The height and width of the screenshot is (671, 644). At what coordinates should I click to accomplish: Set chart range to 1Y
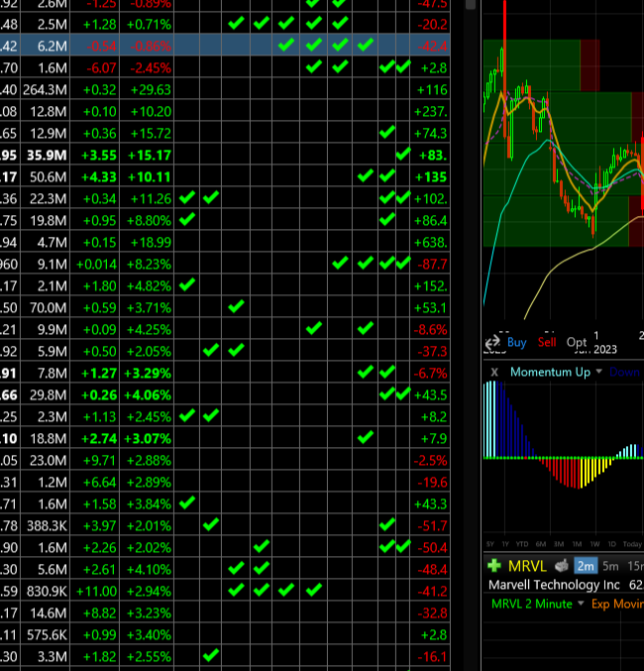(x=505, y=544)
